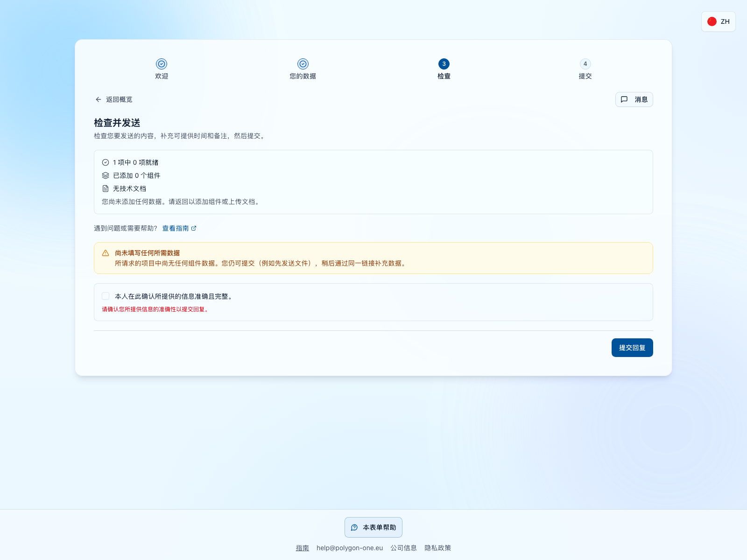Click the 检查 step label
Image resolution: width=747 pixels, height=560 pixels.
pos(444,76)
